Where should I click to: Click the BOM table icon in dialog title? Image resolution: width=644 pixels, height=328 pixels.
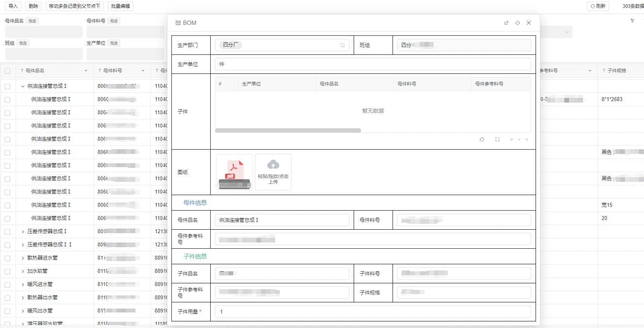(178, 23)
